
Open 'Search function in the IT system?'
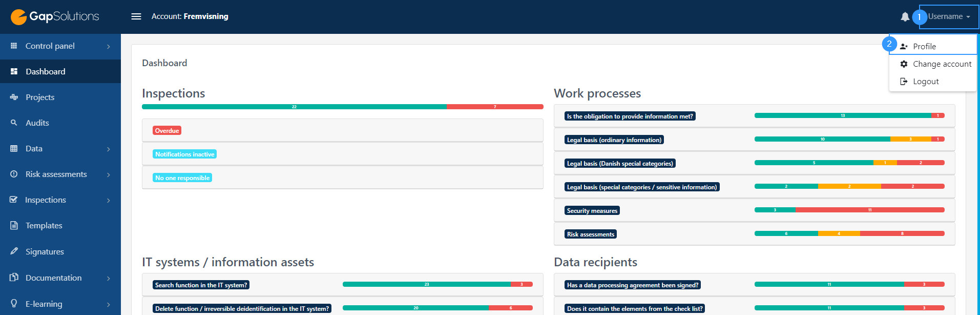click(201, 285)
